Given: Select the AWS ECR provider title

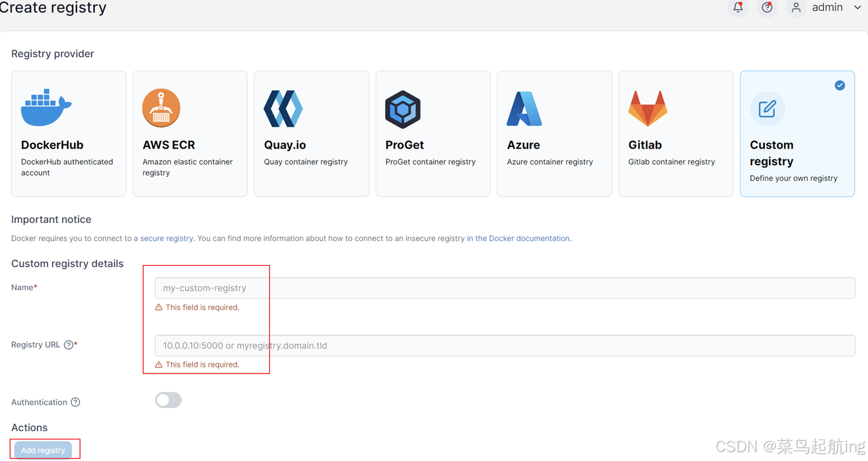Looking at the screenshot, I should 169,145.
